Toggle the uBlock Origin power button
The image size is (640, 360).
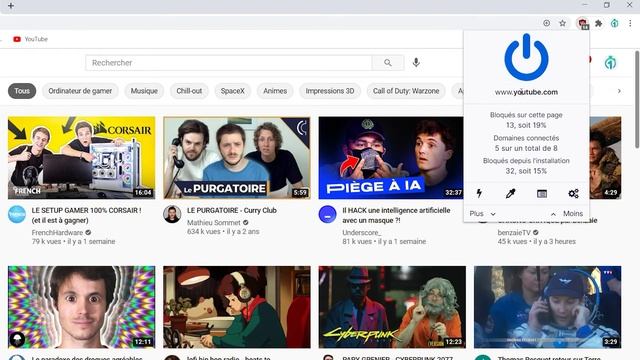point(526,57)
